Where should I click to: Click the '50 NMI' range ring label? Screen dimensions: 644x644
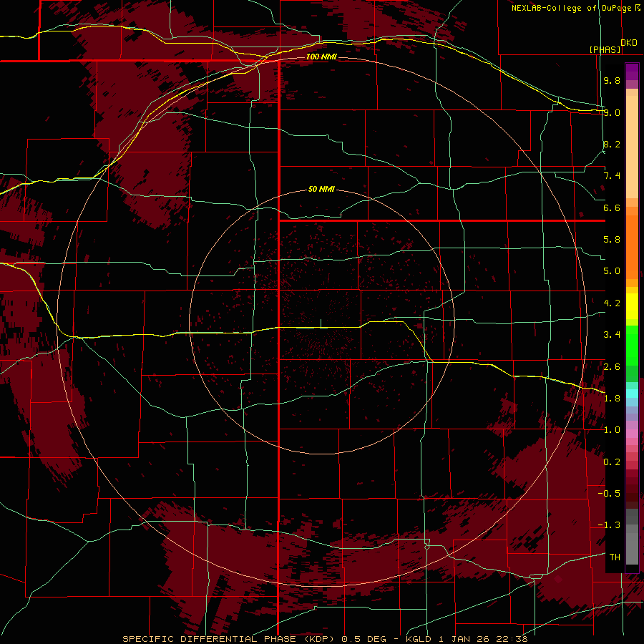pyautogui.click(x=321, y=189)
